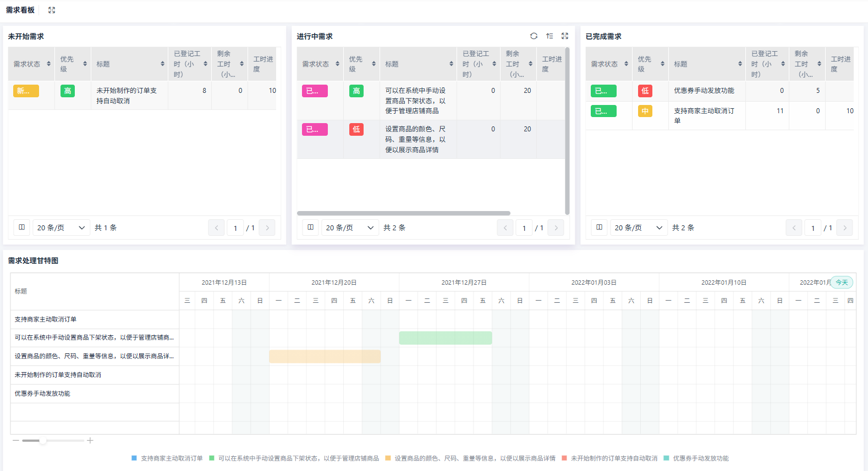Sort 已完成需求 table by 标题
868x471 pixels.
(x=740, y=64)
